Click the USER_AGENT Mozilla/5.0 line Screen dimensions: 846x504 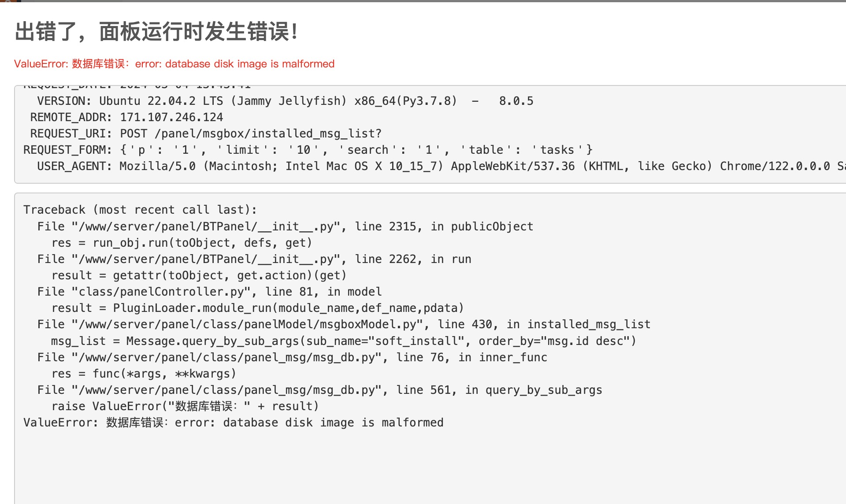pyautogui.click(x=442, y=166)
